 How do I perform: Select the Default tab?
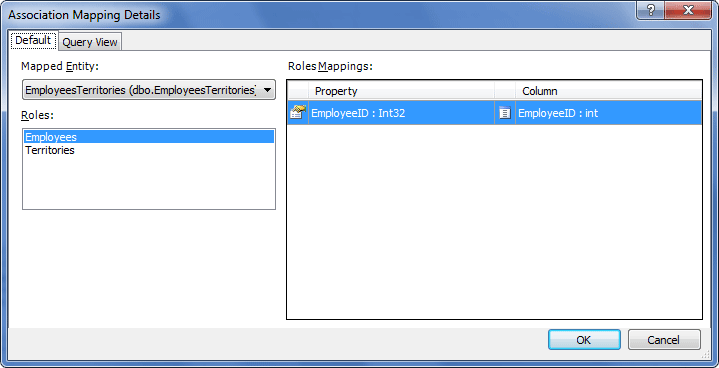click(x=33, y=40)
